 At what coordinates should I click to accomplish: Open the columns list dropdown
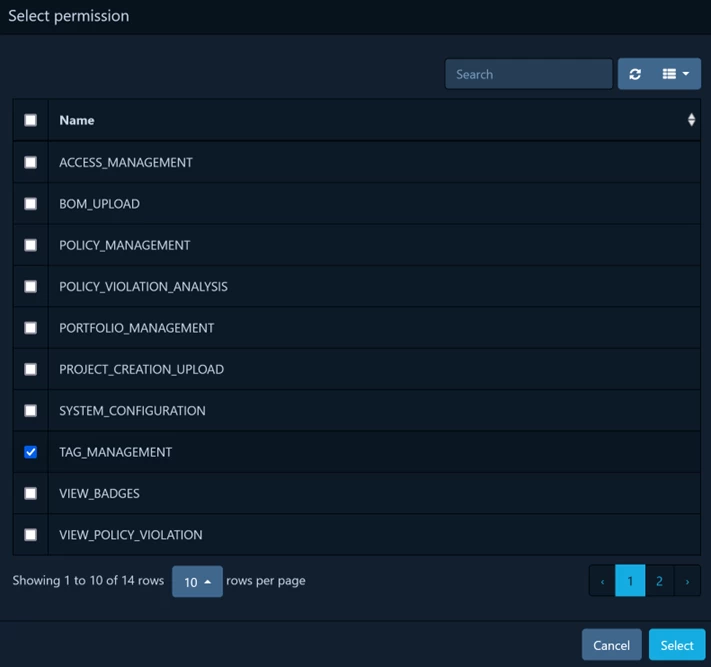(676, 74)
